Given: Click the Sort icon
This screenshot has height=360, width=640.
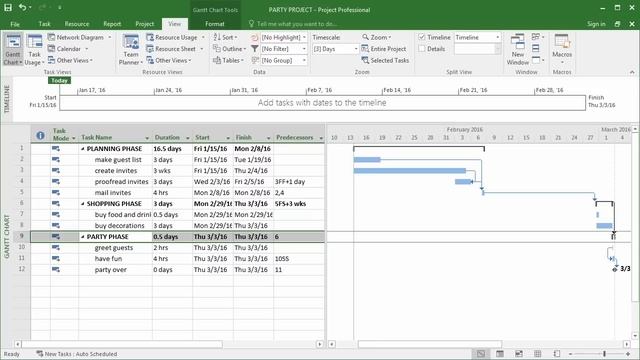Looking at the screenshot, I should [217, 37].
